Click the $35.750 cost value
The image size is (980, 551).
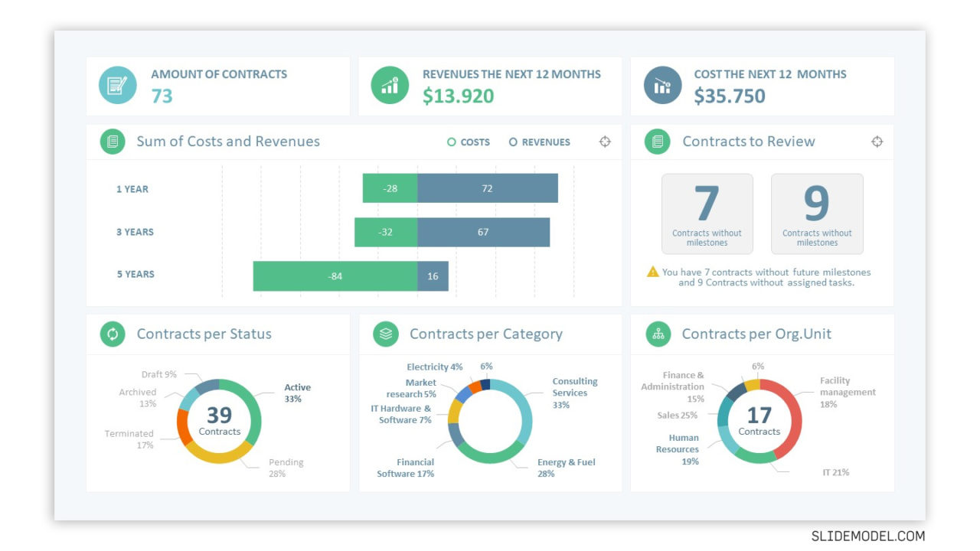pyautogui.click(x=730, y=96)
